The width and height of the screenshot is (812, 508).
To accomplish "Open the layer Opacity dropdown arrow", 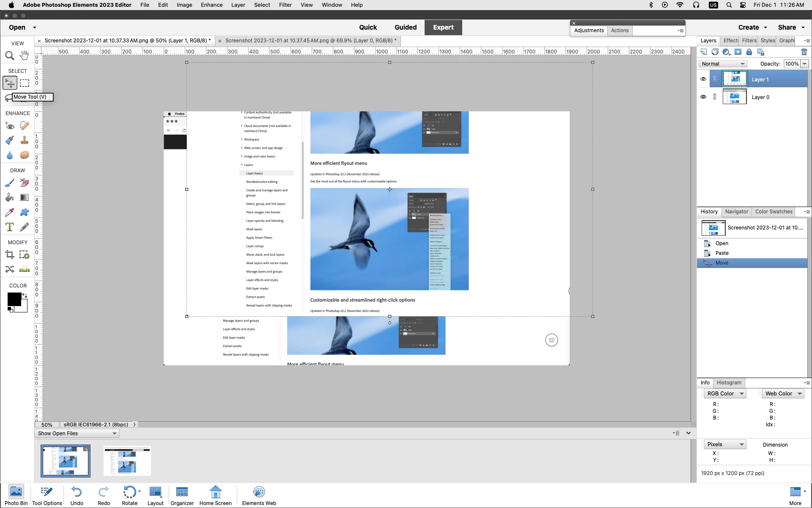I will point(804,64).
